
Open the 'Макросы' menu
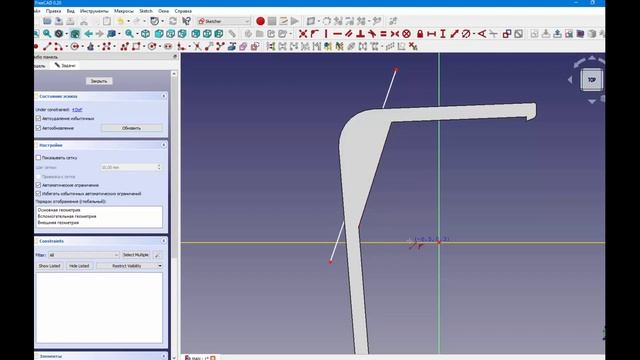(124, 11)
